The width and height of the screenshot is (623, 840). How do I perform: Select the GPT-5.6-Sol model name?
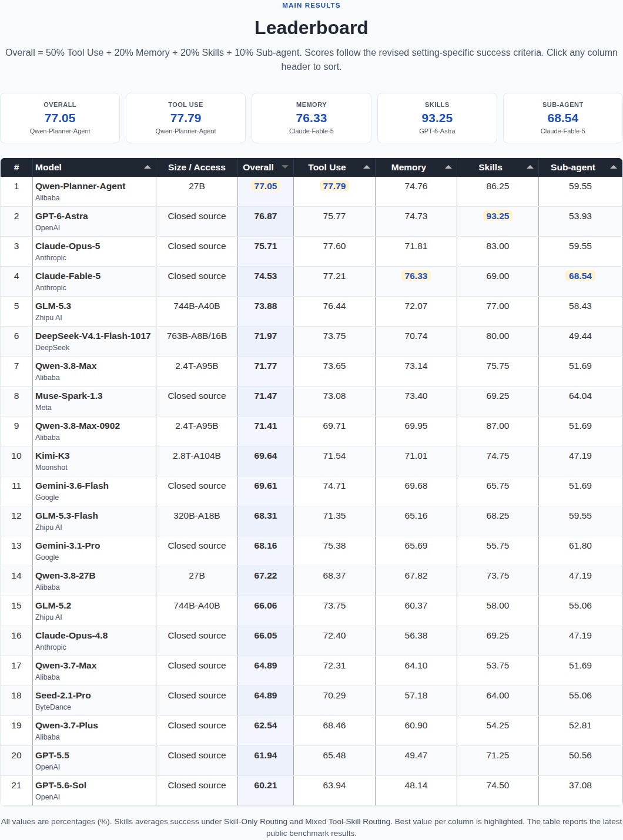click(x=61, y=785)
